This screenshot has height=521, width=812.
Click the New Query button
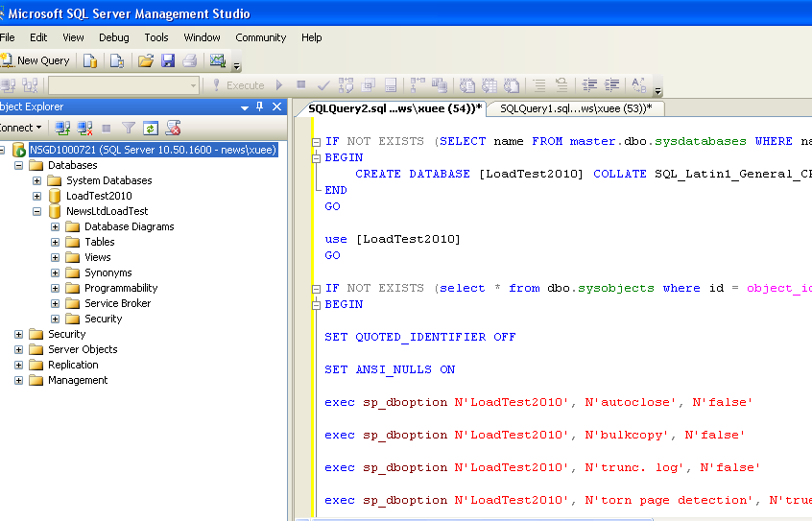[36, 60]
